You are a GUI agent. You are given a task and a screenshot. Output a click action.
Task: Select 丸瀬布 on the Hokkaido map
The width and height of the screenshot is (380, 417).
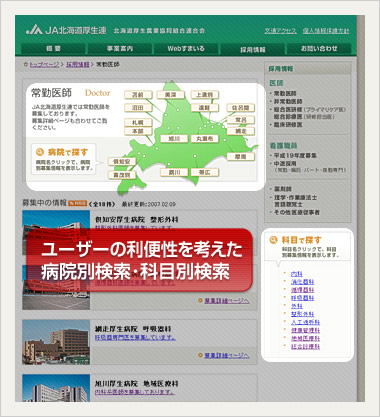[205, 138]
